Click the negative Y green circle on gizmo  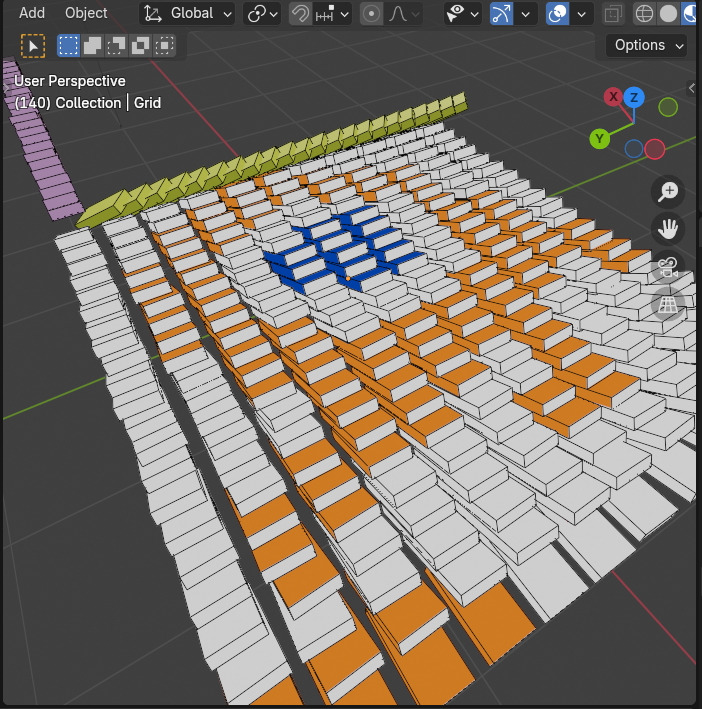pyautogui.click(x=668, y=107)
